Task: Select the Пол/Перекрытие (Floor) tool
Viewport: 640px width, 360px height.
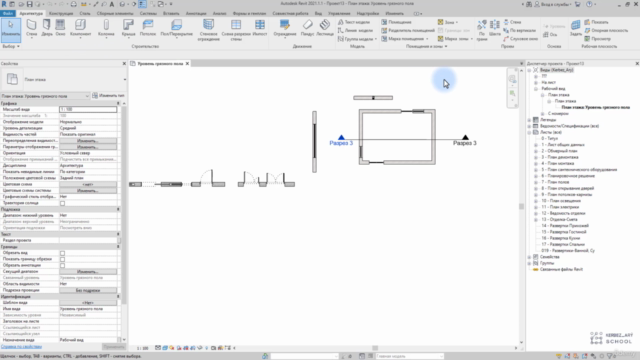Action: [x=176, y=28]
